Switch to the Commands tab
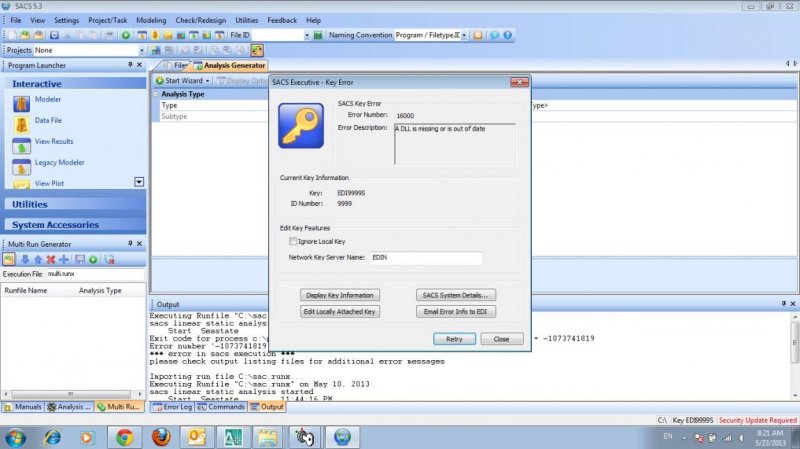 [221, 407]
